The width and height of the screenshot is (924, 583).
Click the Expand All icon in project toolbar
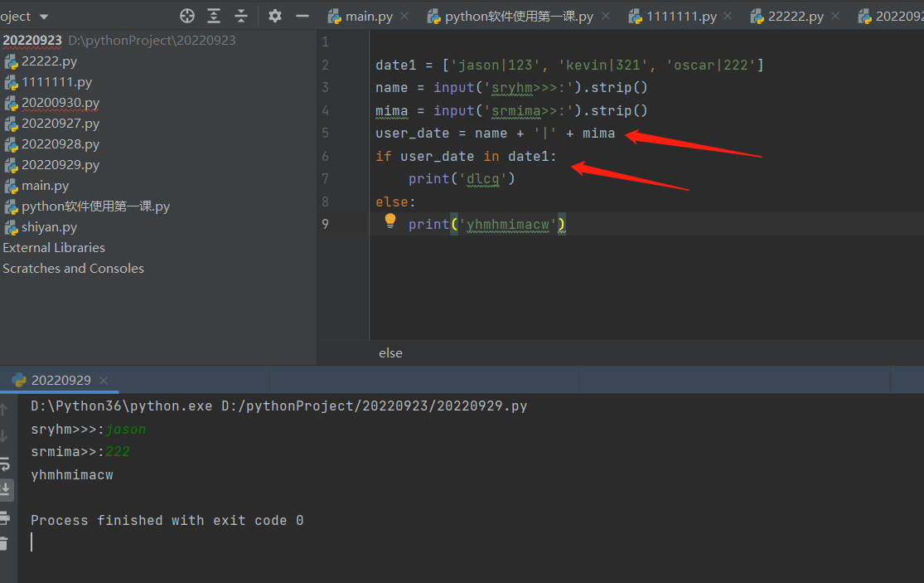pos(214,16)
